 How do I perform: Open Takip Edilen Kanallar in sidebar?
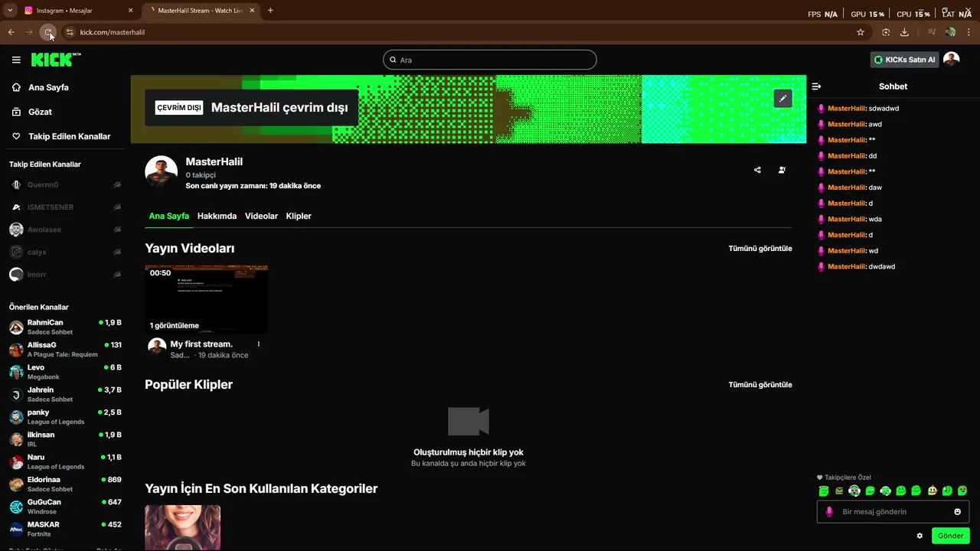[61, 136]
